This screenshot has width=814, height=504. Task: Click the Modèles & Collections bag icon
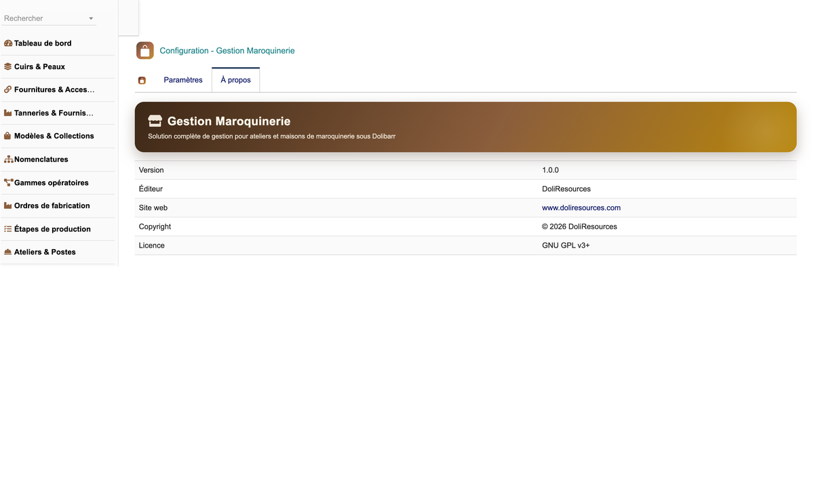click(x=8, y=136)
